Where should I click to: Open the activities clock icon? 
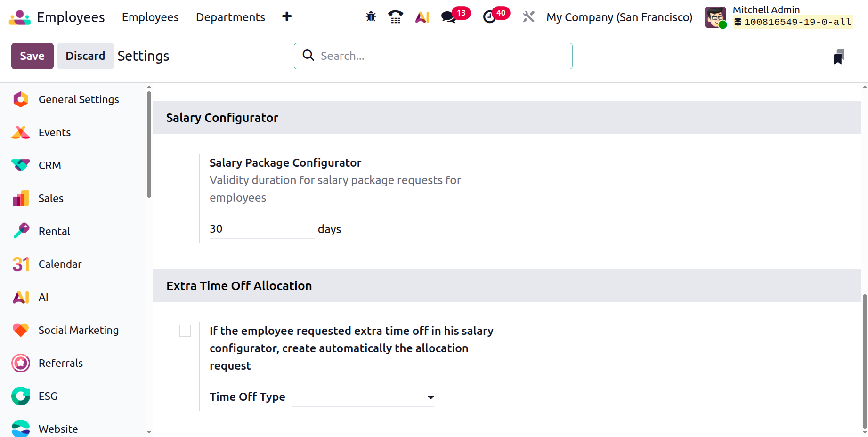click(490, 17)
